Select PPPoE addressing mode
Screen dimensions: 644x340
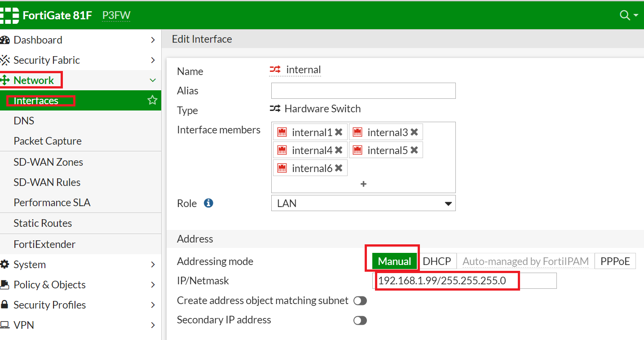[615, 261]
